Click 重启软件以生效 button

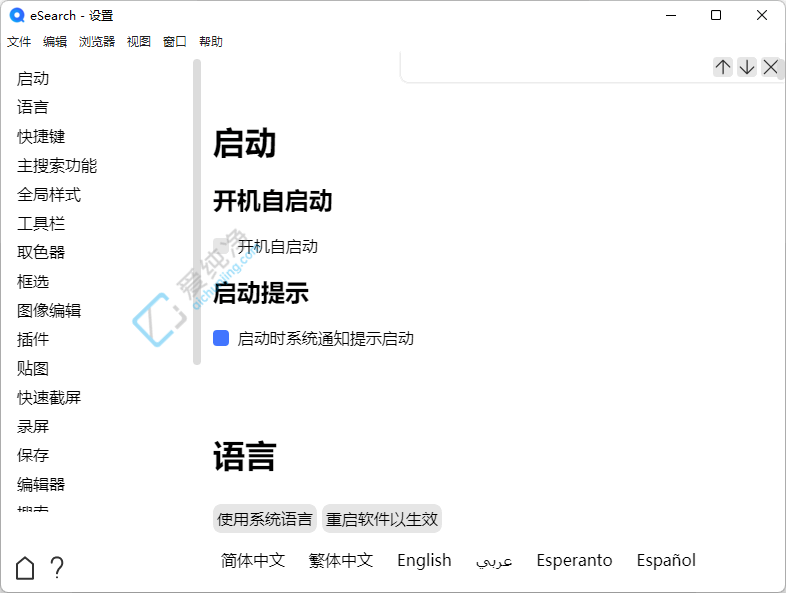[381, 519]
